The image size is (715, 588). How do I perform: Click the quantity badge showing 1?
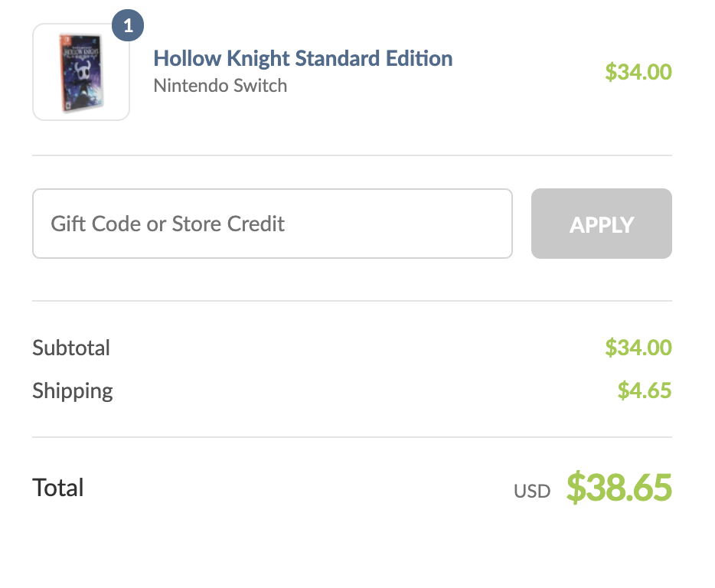[128, 25]
